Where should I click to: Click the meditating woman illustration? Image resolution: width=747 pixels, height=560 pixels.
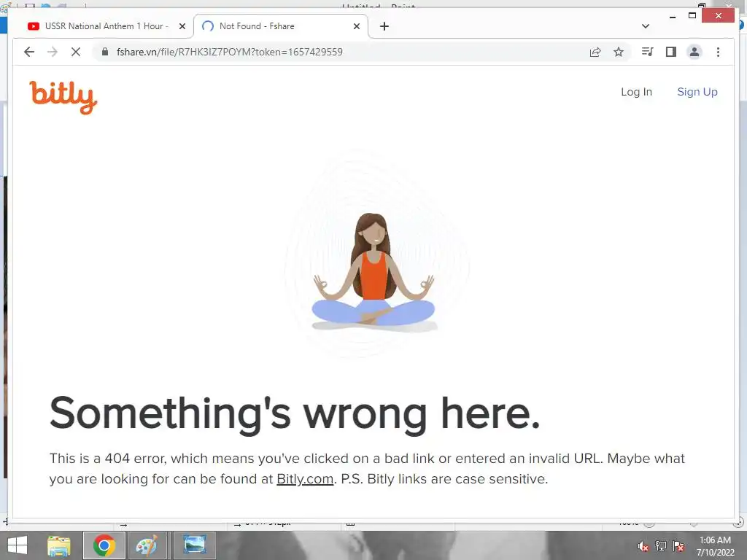pos(374,271)
